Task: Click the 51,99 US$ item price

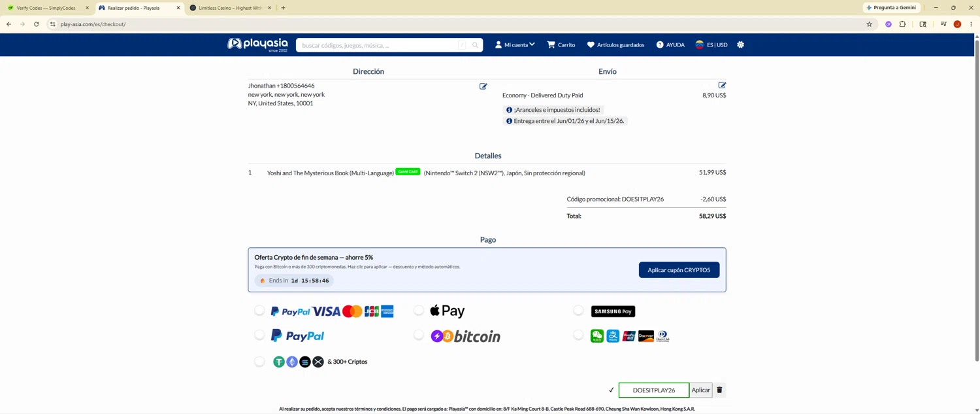Action: click(712, 173)
